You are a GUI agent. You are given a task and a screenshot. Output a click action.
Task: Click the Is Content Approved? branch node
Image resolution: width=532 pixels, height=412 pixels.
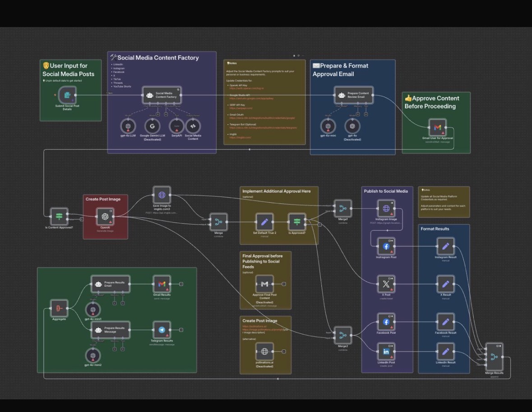coord(59,216)
